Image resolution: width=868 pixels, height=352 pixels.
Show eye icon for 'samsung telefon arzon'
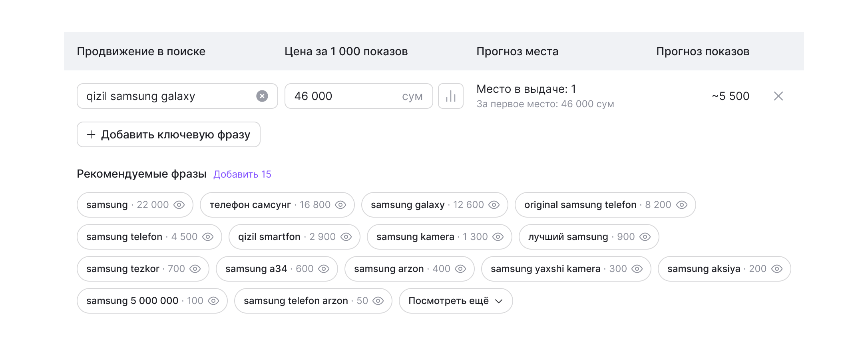pyautogui.click(x=378, y=301)
